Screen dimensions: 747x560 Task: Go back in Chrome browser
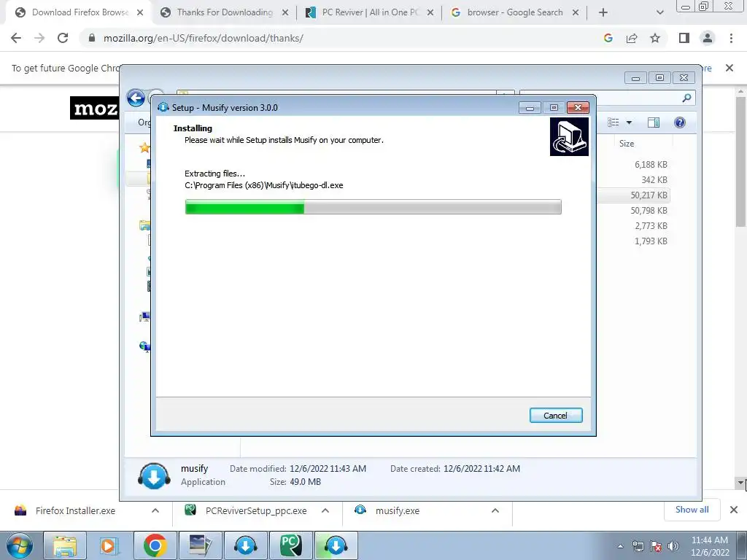click(16, 38)
